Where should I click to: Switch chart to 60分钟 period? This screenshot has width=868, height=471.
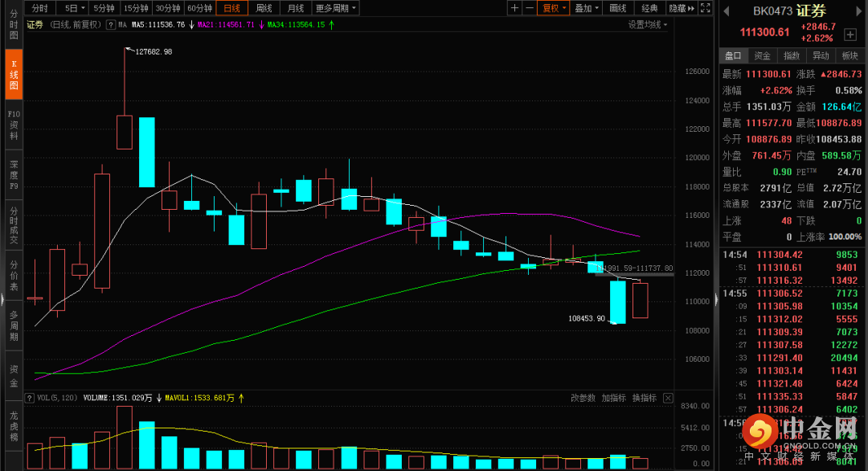[x=199, y=8]
